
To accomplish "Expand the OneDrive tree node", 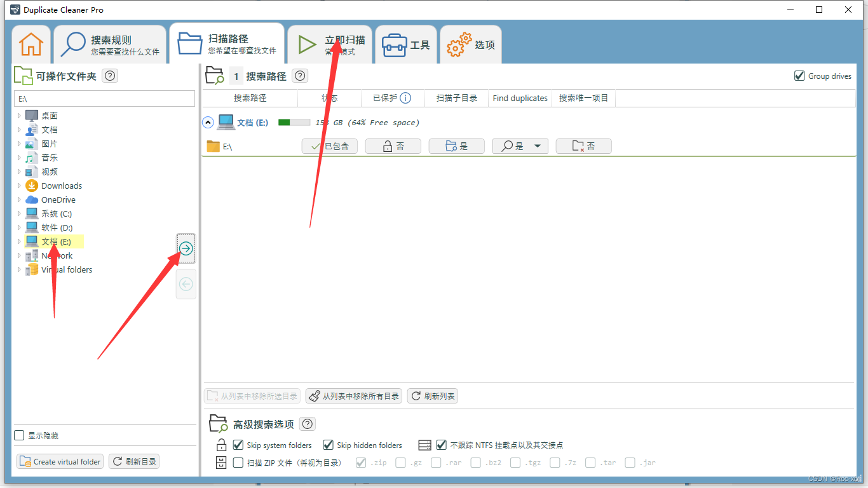I will tap(19, 200).
